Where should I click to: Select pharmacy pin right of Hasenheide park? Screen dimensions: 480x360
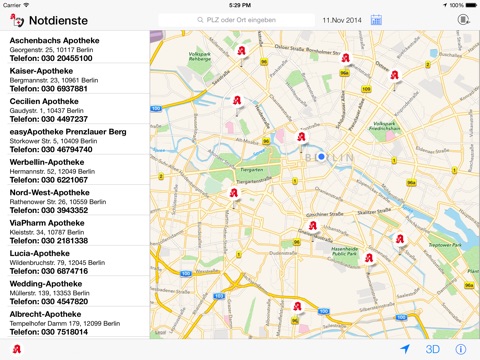369,258
